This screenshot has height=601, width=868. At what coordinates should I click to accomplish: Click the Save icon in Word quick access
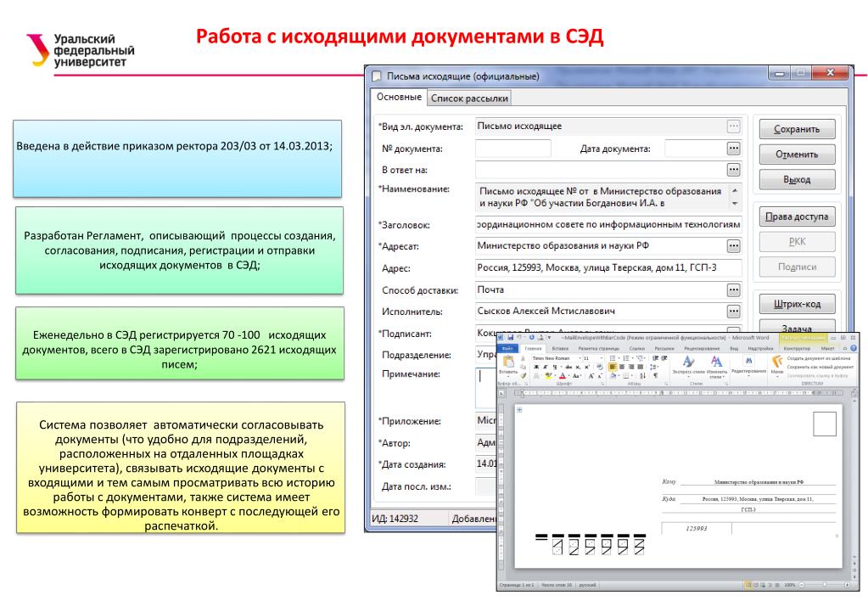click(x=511, y=337)
